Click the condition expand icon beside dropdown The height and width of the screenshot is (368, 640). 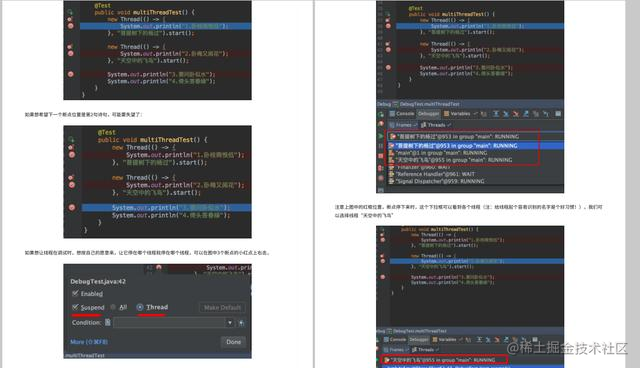[x=241, y=323]
